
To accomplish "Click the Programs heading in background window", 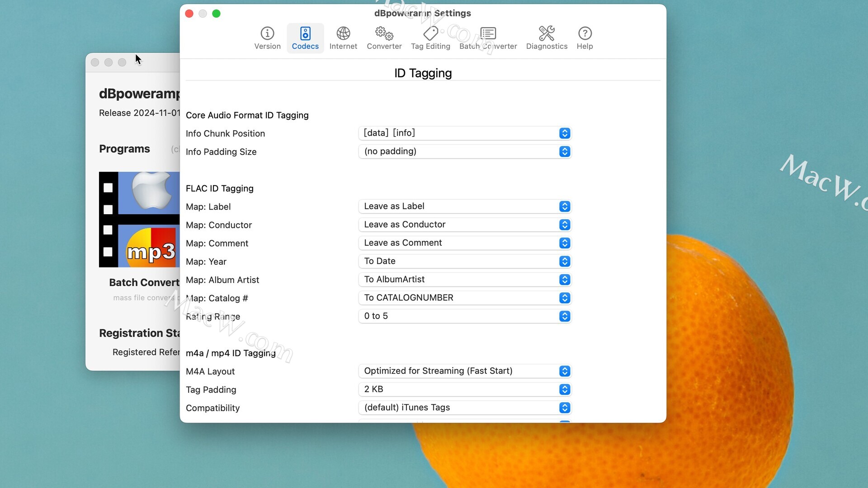I will [x=124, y=149].
